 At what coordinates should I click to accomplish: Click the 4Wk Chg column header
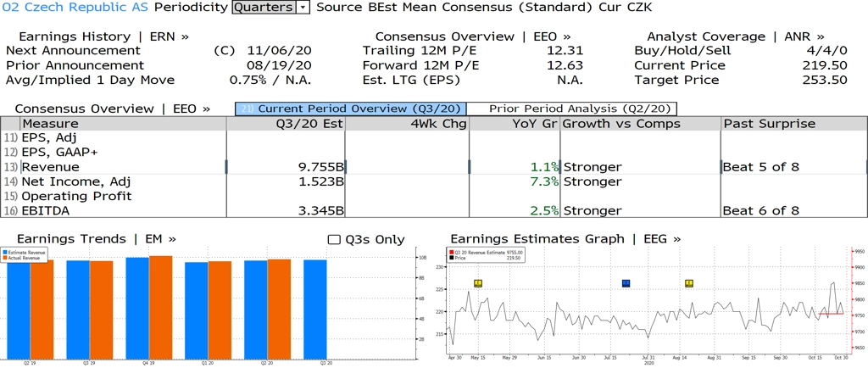tap(407, 124)
